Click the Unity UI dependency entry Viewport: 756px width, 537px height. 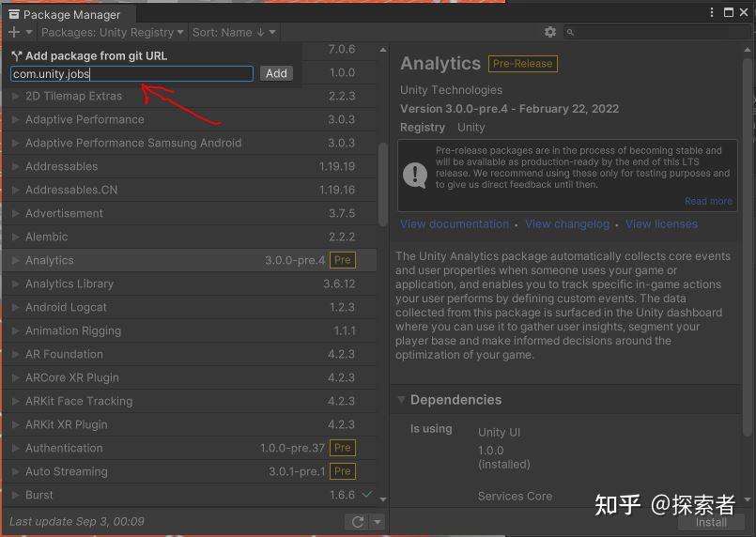499,433
